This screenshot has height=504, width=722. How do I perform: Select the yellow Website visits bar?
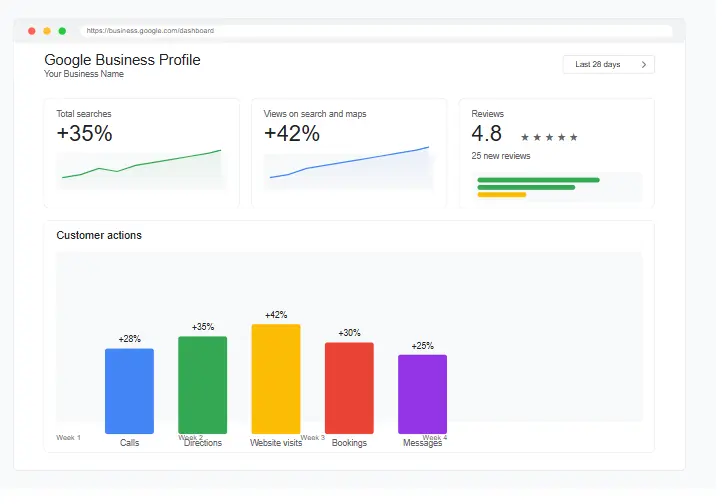275,379
